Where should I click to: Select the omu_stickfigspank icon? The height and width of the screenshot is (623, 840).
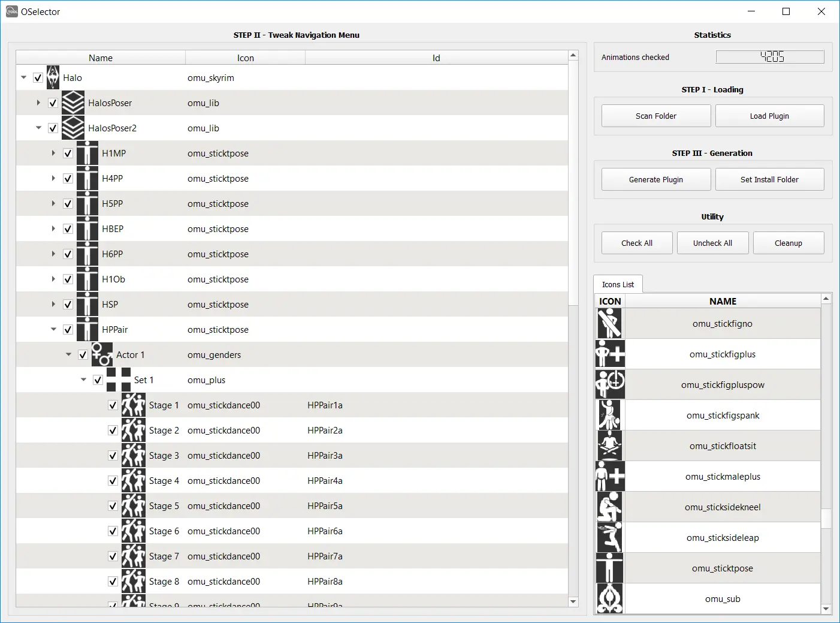tap(610, 416)
